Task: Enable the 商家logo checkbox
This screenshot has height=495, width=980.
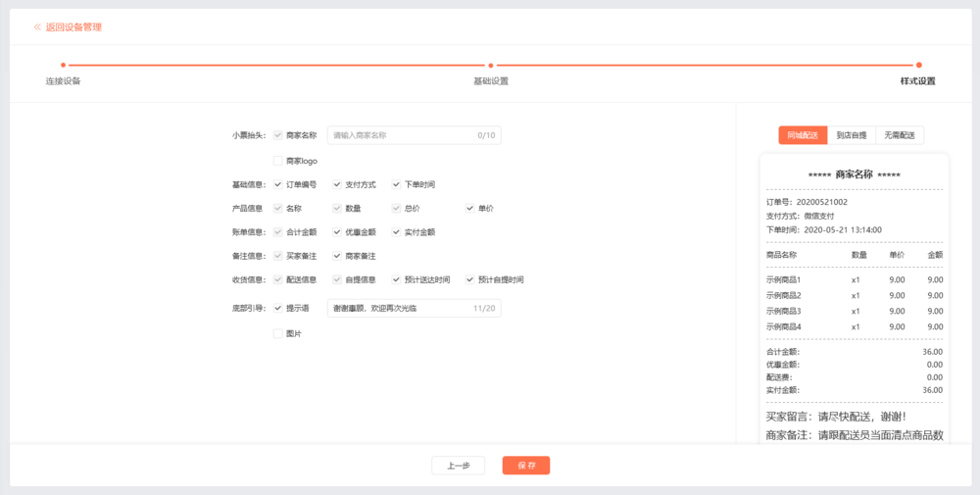Action: 278,161
